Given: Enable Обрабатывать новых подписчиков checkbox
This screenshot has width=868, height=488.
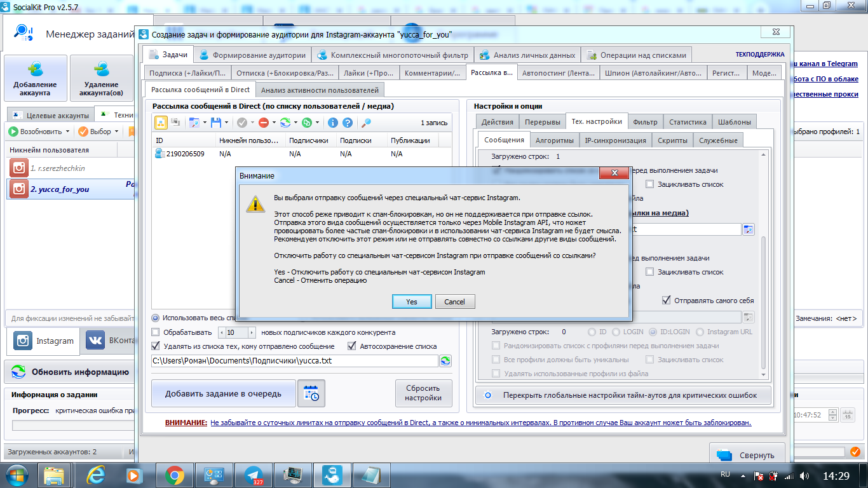Looking at the screenshot, I should [x=156, y=332].
